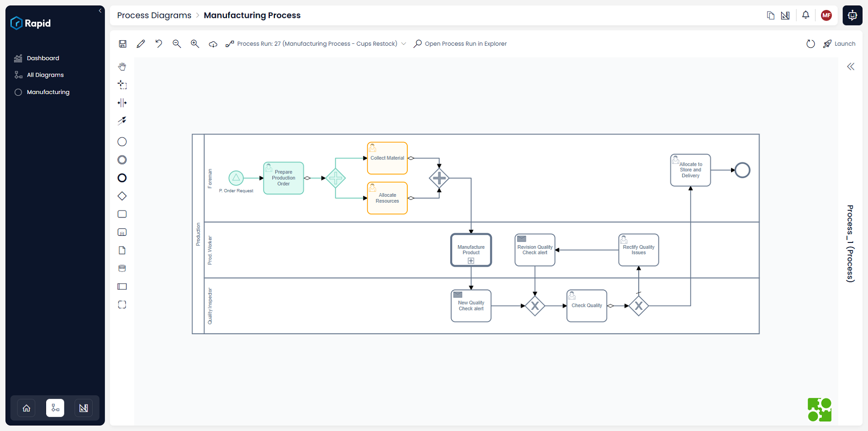Select the Allocate to Store and Delivery task

point(690,170)
